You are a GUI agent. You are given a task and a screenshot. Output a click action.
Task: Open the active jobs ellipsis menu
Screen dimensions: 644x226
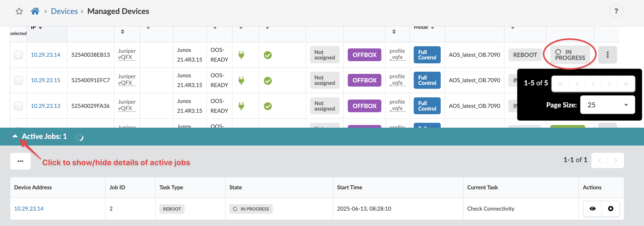point(21,161)
